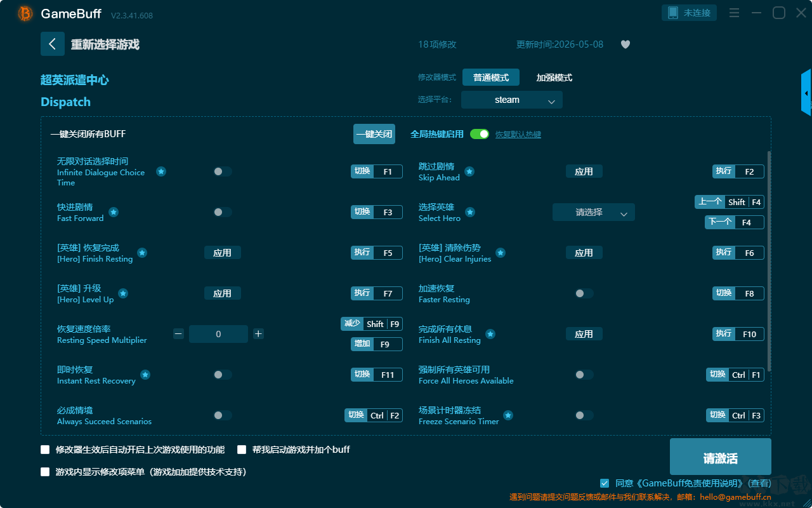Decrease Resting Speed Multiplier with minus button

click(178, 334)
